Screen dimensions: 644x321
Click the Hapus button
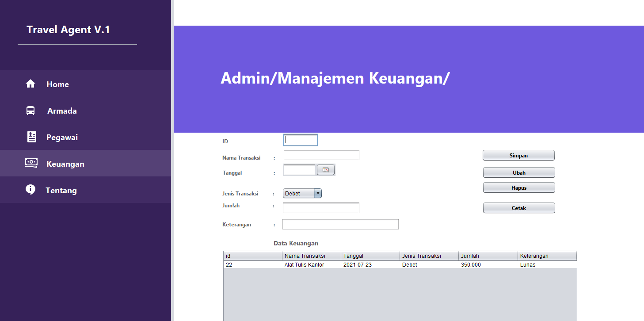coord(519,187)
